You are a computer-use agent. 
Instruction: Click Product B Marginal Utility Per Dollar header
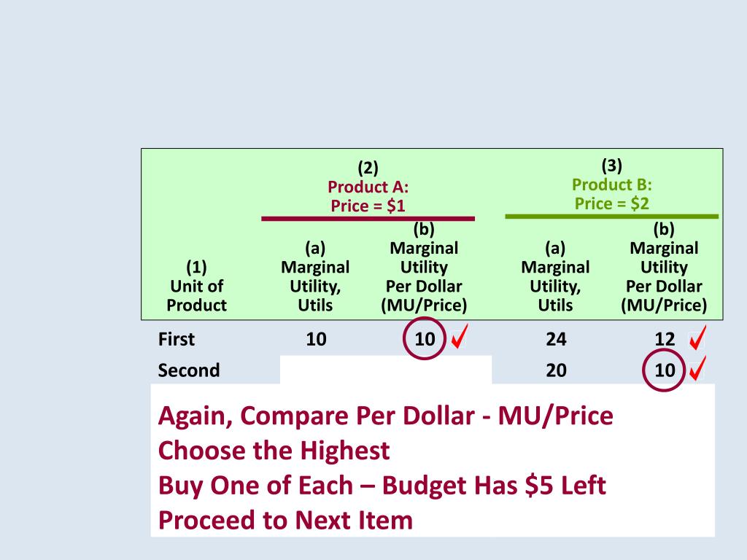664,267
